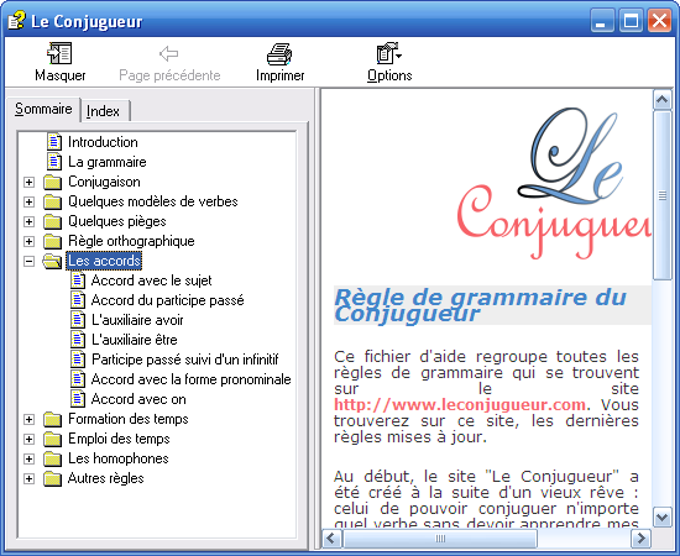Expand the Quelques modèles de verbes node

29,202
